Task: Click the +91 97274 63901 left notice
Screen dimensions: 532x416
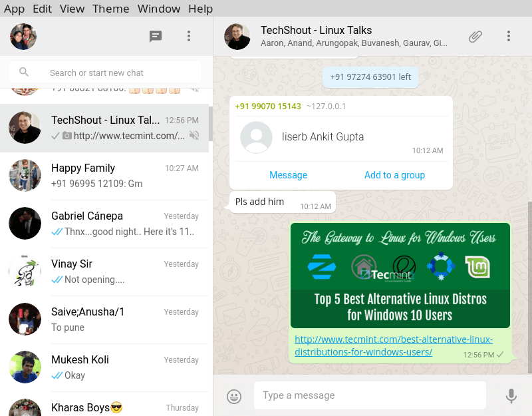Action: tap(370, 77)
